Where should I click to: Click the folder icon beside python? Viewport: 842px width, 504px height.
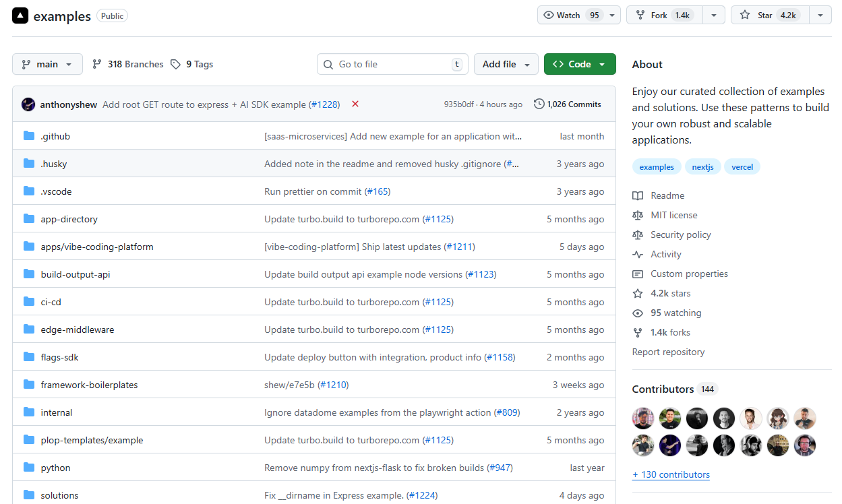click(29, 468)
